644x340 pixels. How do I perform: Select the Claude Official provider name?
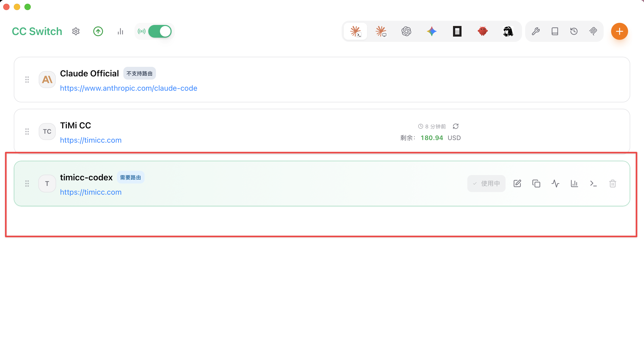coord(89,73)
